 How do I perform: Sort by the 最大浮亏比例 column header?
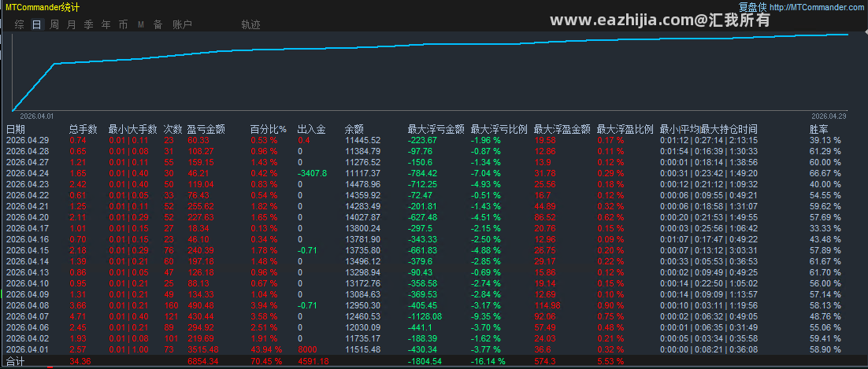click(x=499, y=130)
